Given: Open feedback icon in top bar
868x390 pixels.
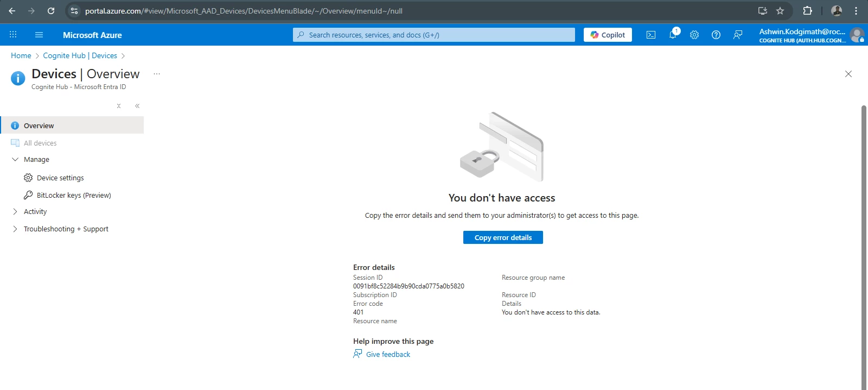Looking at the screenshot, I should 738,35.
